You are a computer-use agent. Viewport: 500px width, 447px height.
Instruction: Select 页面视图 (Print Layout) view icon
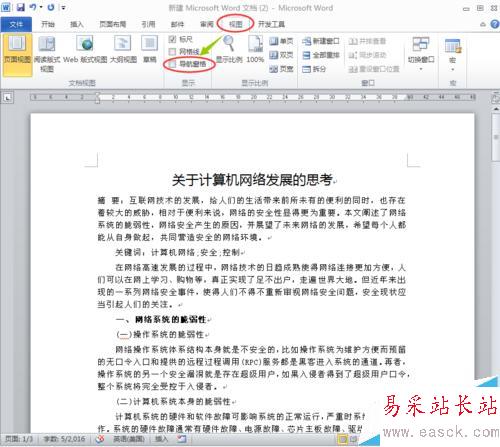[17, 54]
